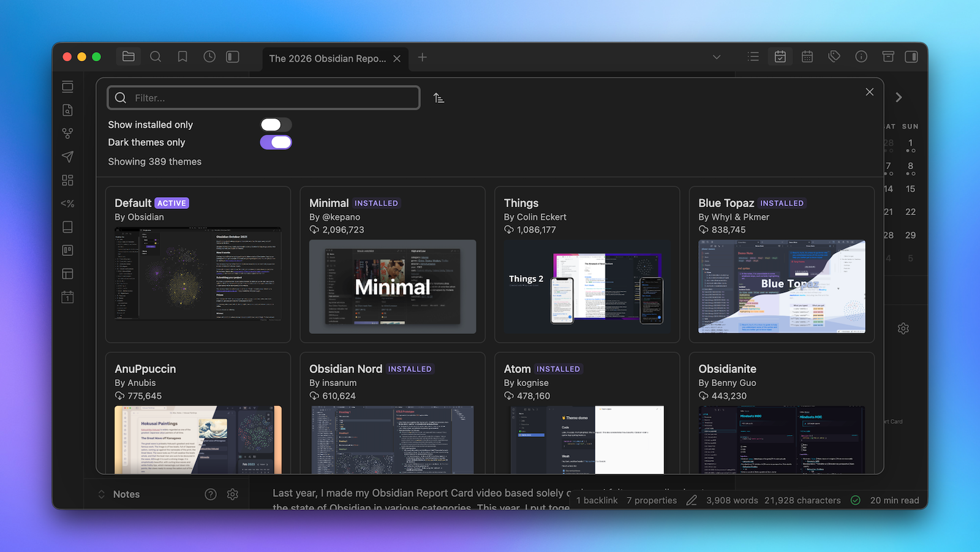
Task: Click the help question mark icon
Action: pyautogui.click(x=211, y=494)
